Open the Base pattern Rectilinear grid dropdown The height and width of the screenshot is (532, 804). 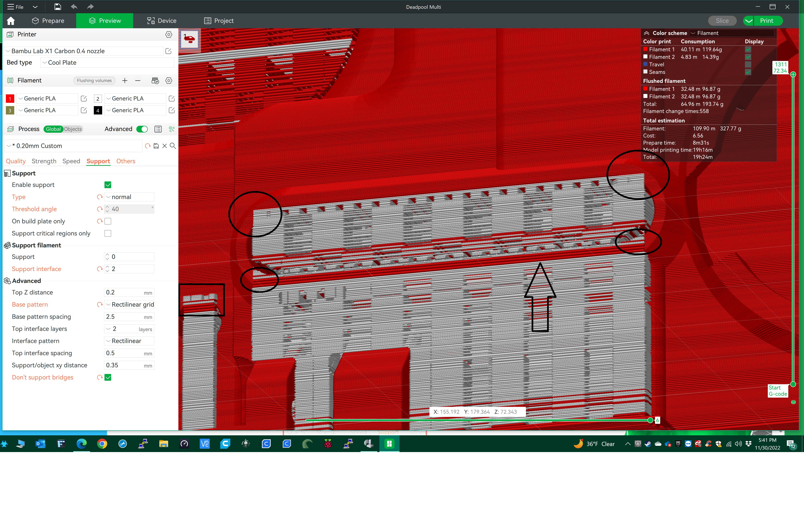coord(129,304)
